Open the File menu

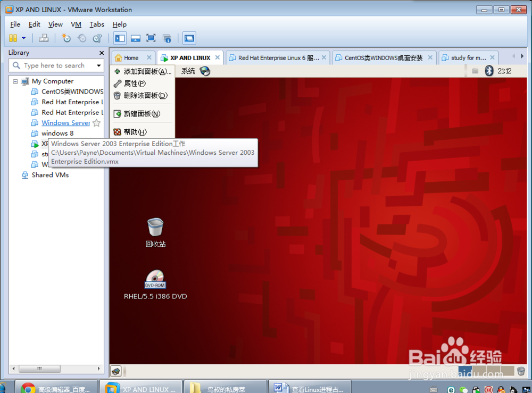pyautogui.click(x=15, y=24)
